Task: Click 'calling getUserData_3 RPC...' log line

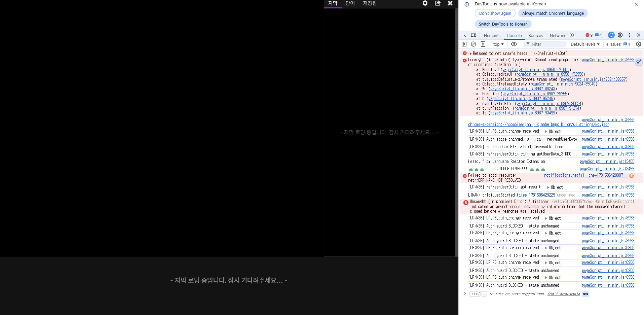Action: click(523, 154)
